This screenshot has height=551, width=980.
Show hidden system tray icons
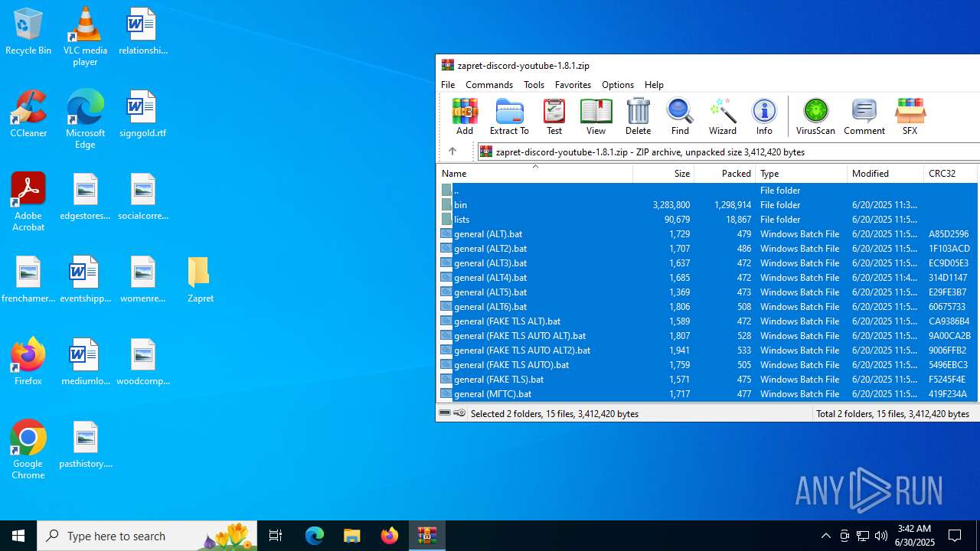point(825,536)
